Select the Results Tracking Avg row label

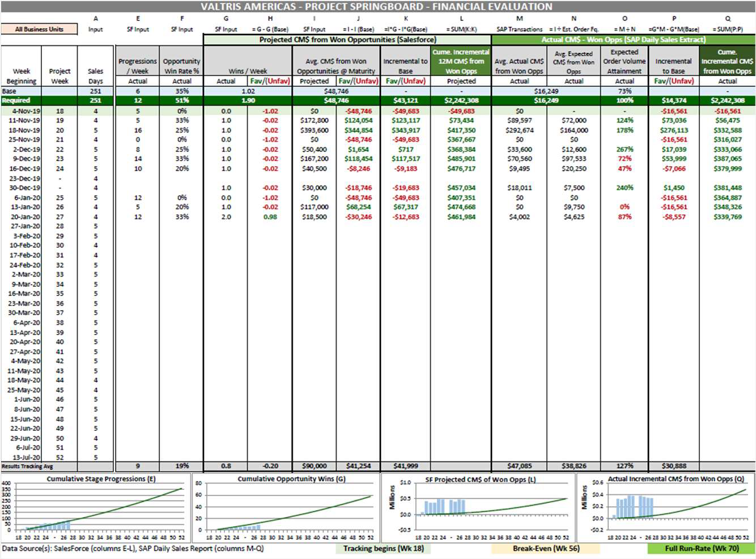click(27, 466)
